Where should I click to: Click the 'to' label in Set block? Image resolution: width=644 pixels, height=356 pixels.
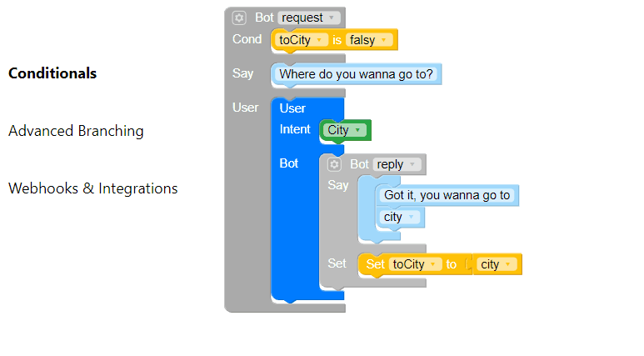(451, 264)
